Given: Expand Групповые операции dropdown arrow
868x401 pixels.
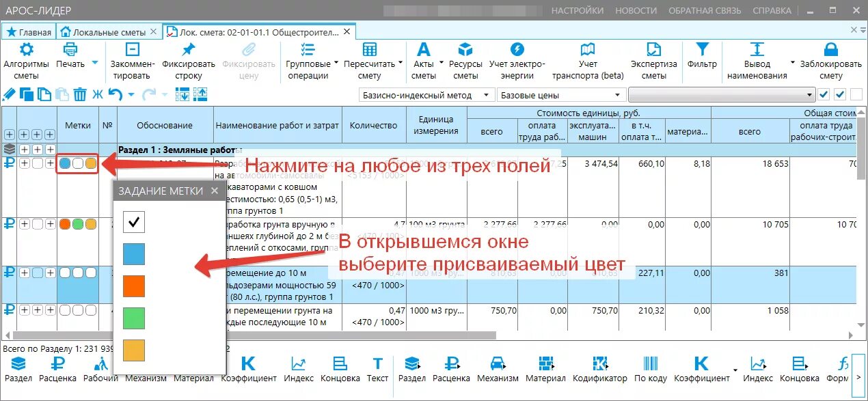Looking at the screenshot, I should (x=336, y=63).
